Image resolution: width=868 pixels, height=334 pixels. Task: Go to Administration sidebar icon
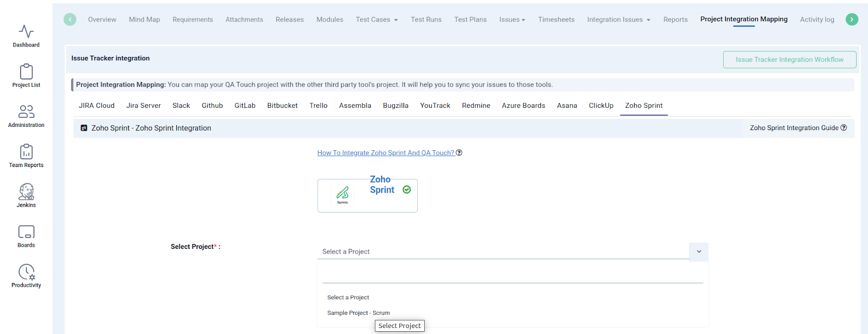point(26,116)
